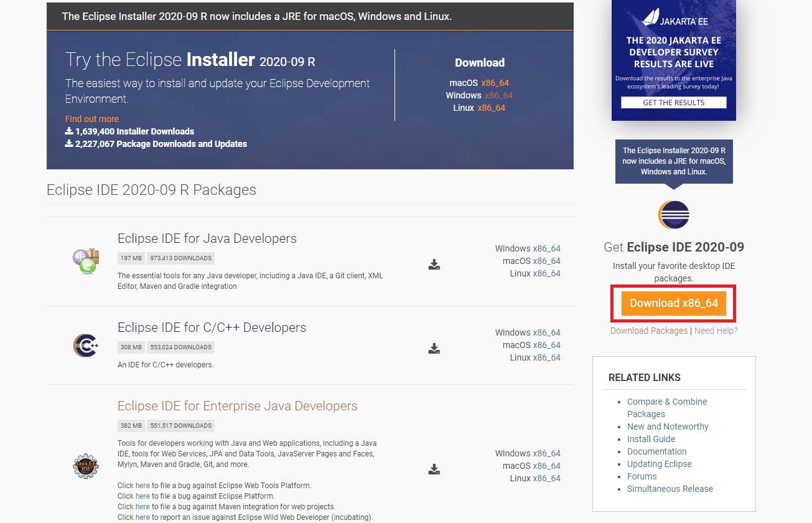Click the 197 MB size badge
The height and width of the screenshot is (523, 812).
coord(131,258)
